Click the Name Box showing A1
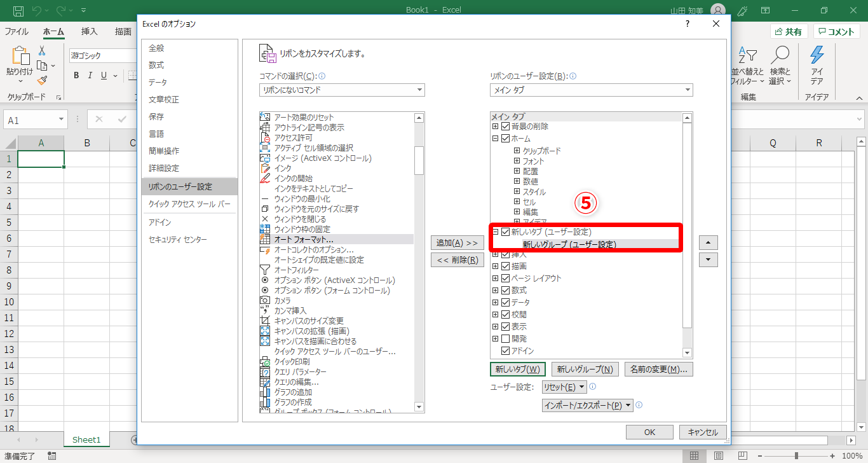The image size is (868, 463). (x=36, y=120)
